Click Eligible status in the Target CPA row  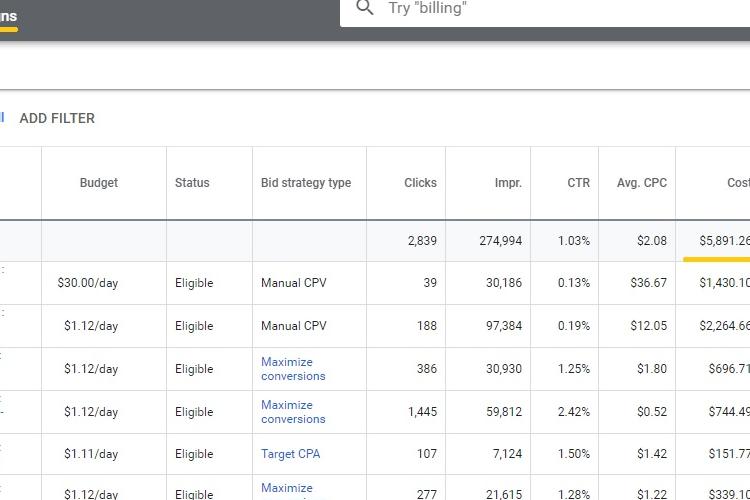coord(194,454)
